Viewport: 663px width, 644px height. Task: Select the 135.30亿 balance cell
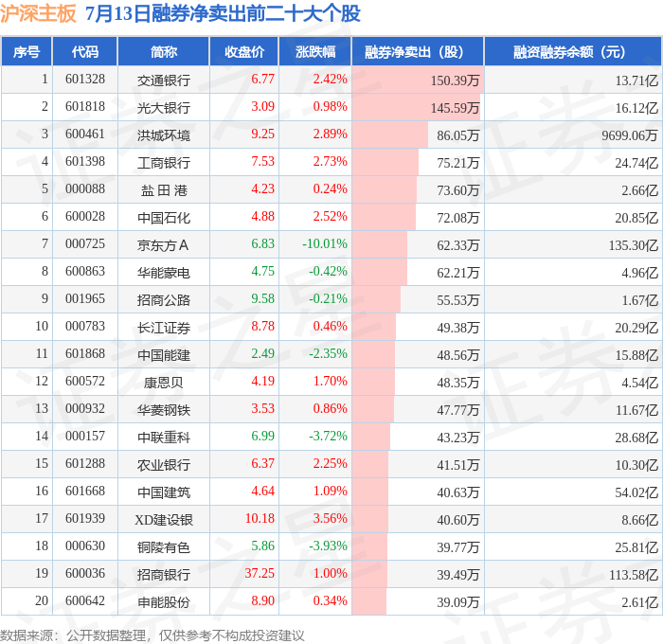point(634,245)
